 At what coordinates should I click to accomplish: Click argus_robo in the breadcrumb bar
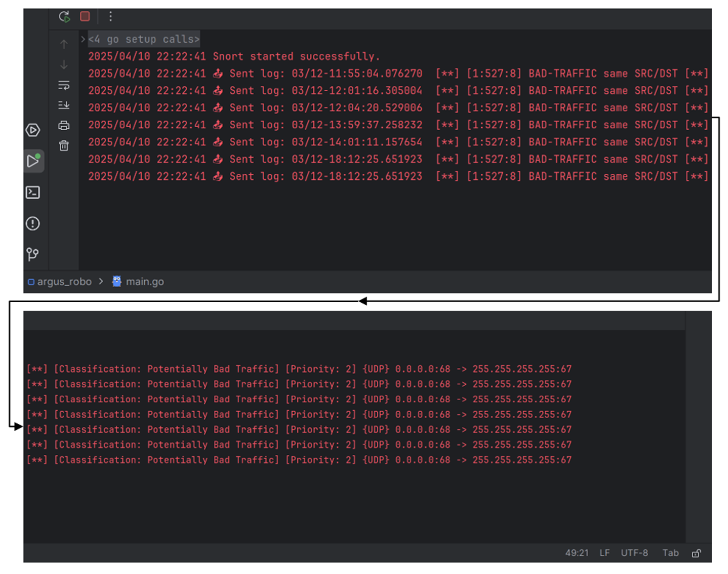(64, 282)
